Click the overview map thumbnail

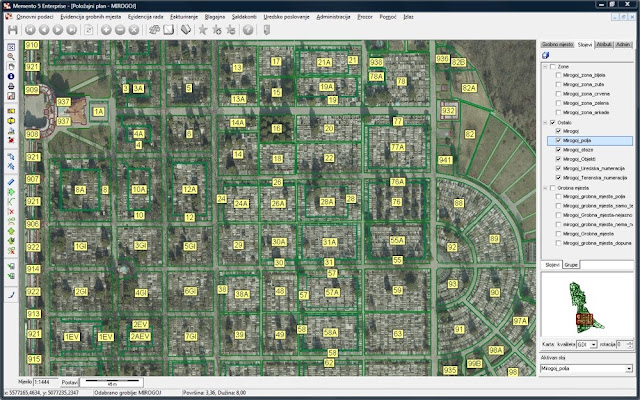[x=586, y=305]
